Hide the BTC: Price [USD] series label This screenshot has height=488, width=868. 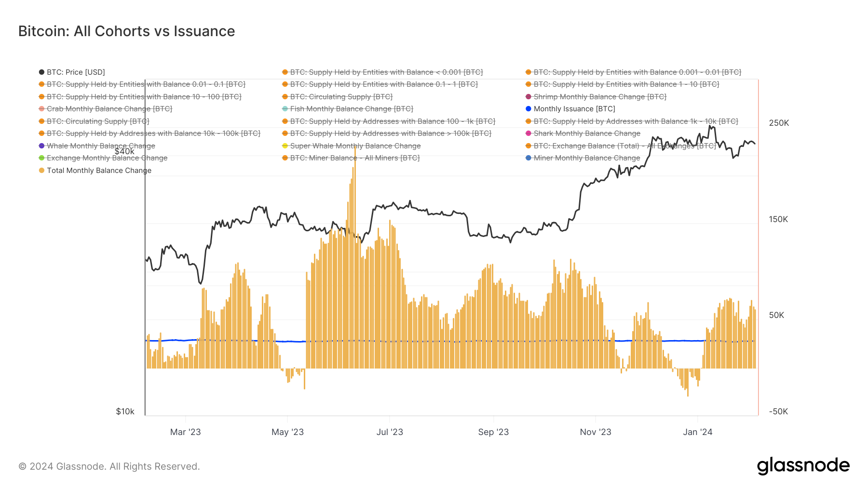(x=76, y=72)
